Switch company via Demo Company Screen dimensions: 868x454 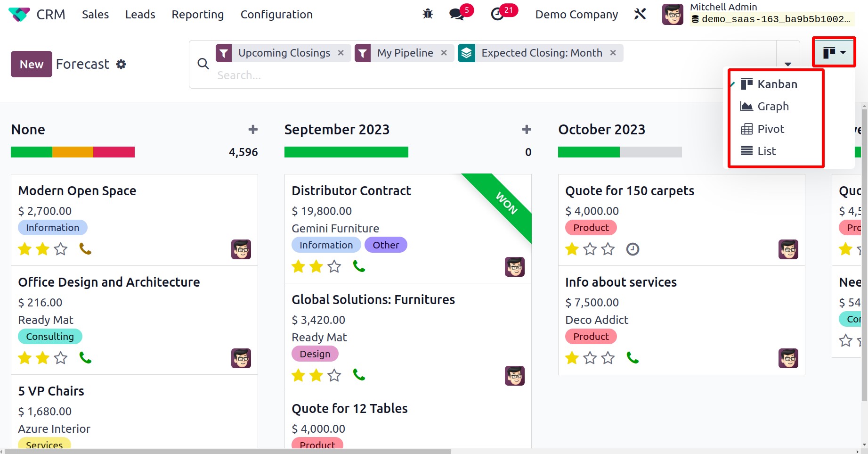pos(576,15)
